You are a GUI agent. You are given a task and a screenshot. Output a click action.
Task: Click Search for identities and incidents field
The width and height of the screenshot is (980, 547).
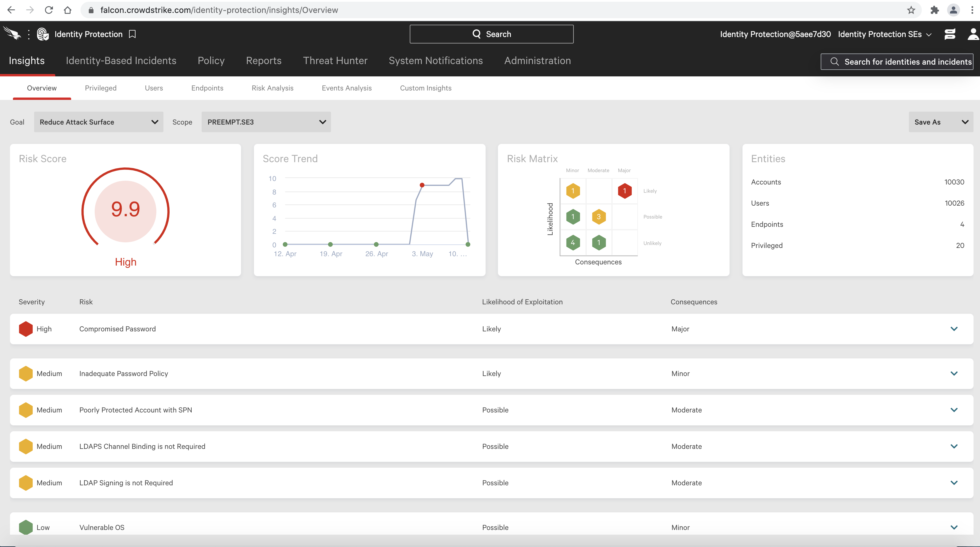click(x=897, y=62)
